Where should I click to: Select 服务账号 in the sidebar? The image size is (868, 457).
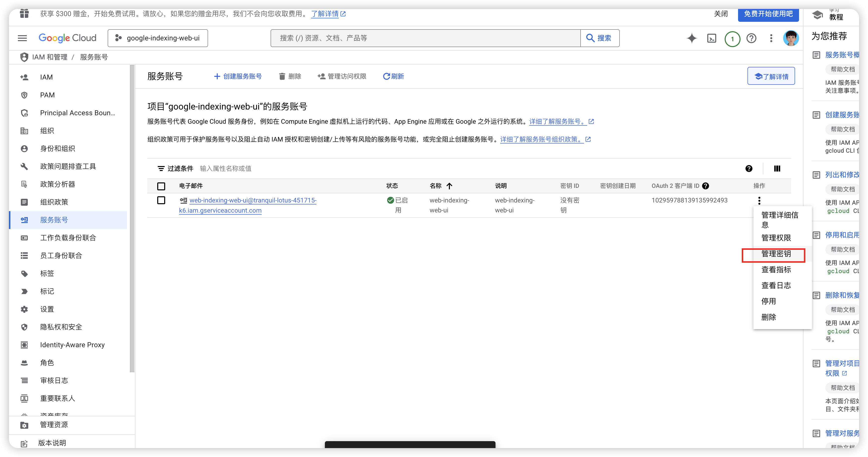tap(68, 220)
